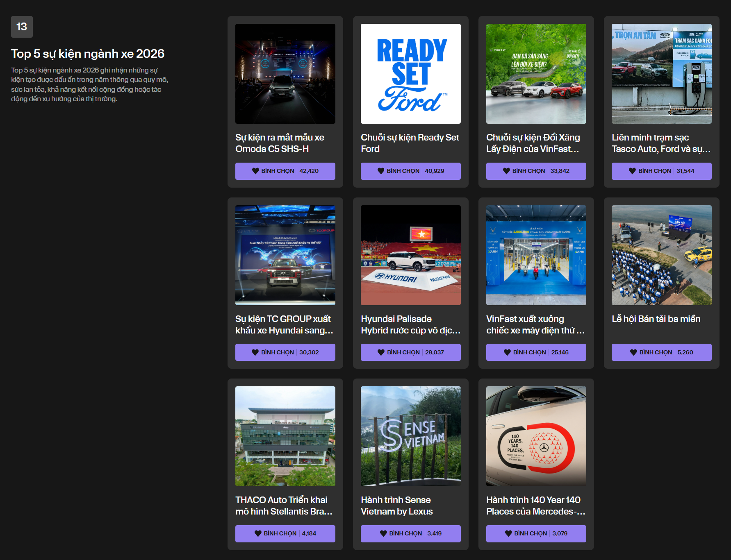This screenshot has width=731, height=560.
Task: Open the Sense Vietnam sign thumbnail
Action: pyautogui.click(x=411, y=436)
